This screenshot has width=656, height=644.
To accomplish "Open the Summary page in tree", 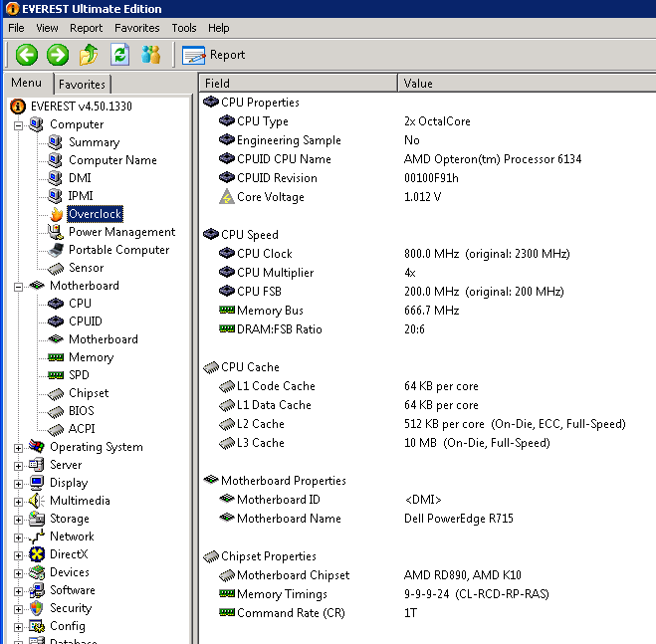I will (95, 142).
